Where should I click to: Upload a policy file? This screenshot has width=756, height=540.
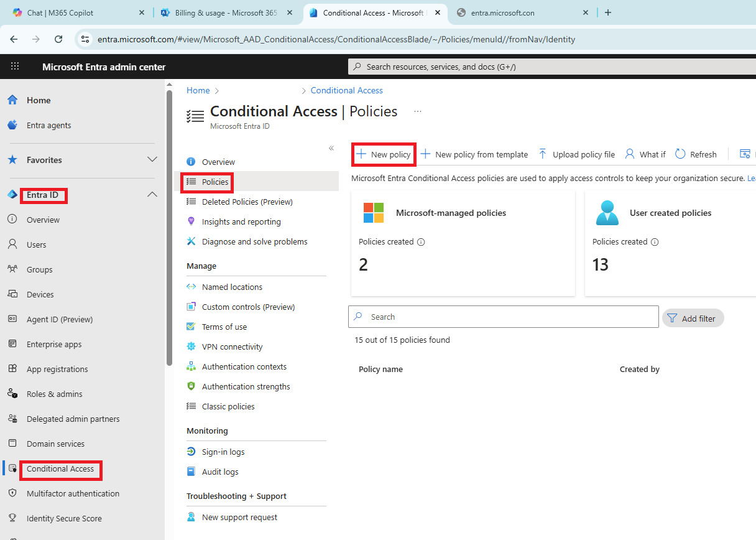pyautogui.click(x=576, y=154)
